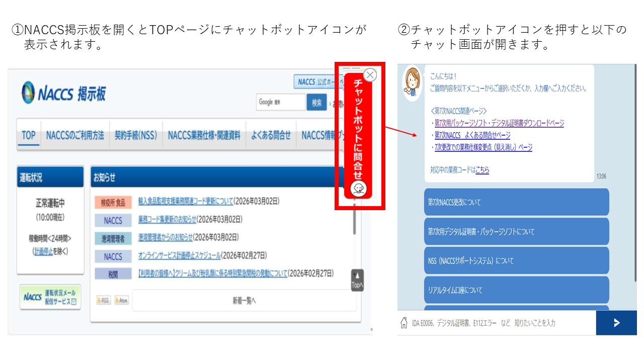
Task: Select the リアルタイム口座について chat option
Action: 516,290
